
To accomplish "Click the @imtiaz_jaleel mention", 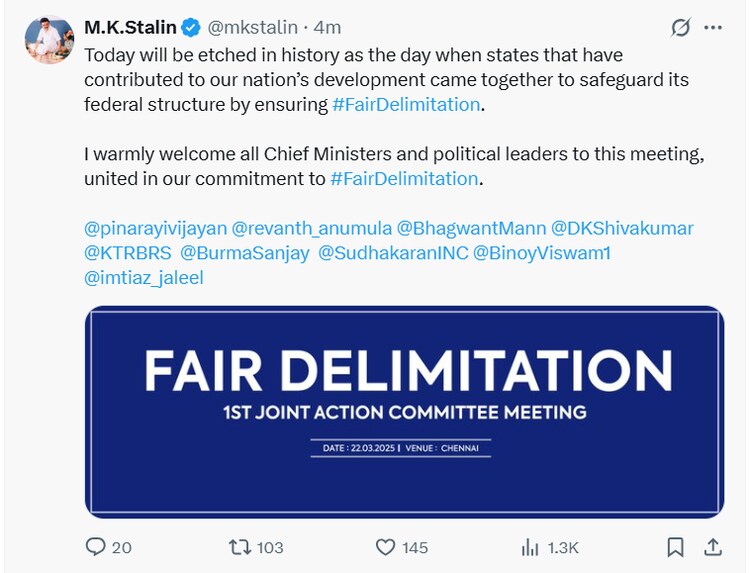I will click(144, 278).
